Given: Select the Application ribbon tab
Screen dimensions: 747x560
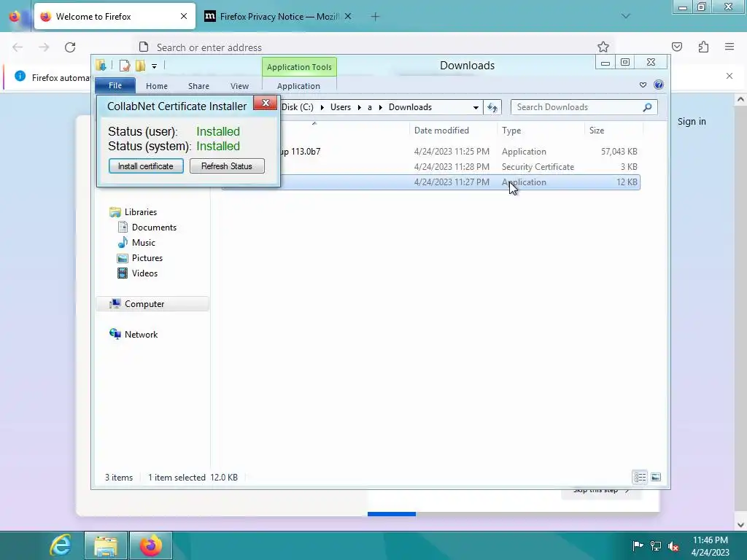Looking at the screenshot, I should [x=298, y=86].
